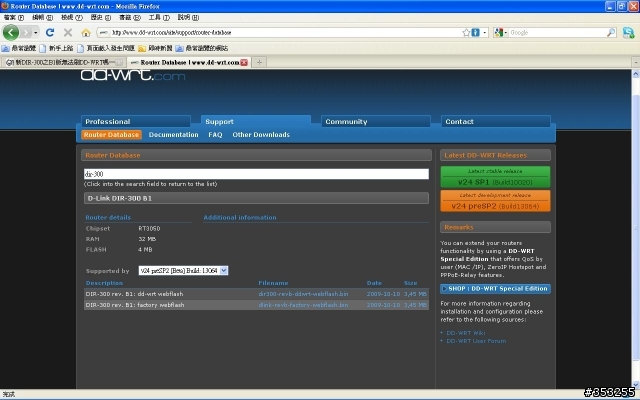Screen dimensions: 640x400
Task: Open a new tab with plus button
Action: [259, 62]
